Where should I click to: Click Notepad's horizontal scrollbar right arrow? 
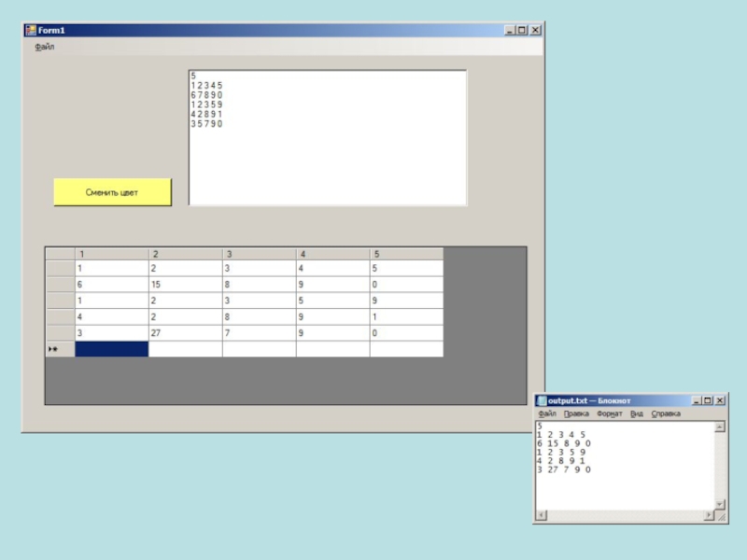tap(708, 515)
